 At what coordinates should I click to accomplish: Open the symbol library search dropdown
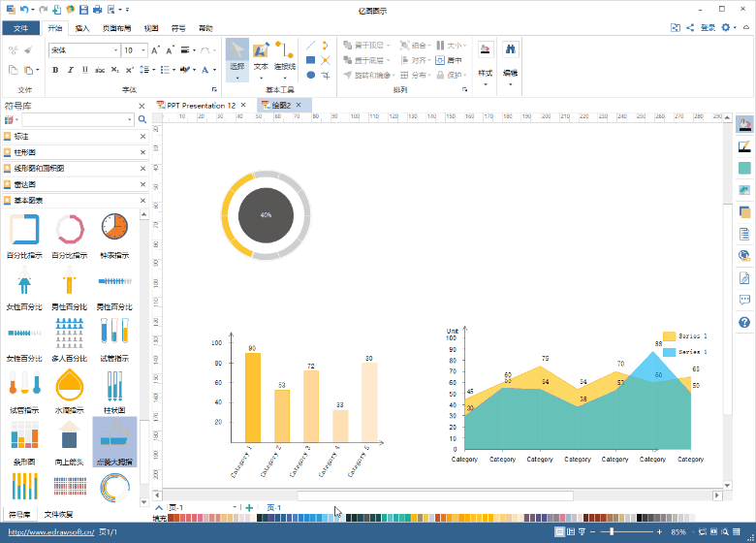coord(130,119)
